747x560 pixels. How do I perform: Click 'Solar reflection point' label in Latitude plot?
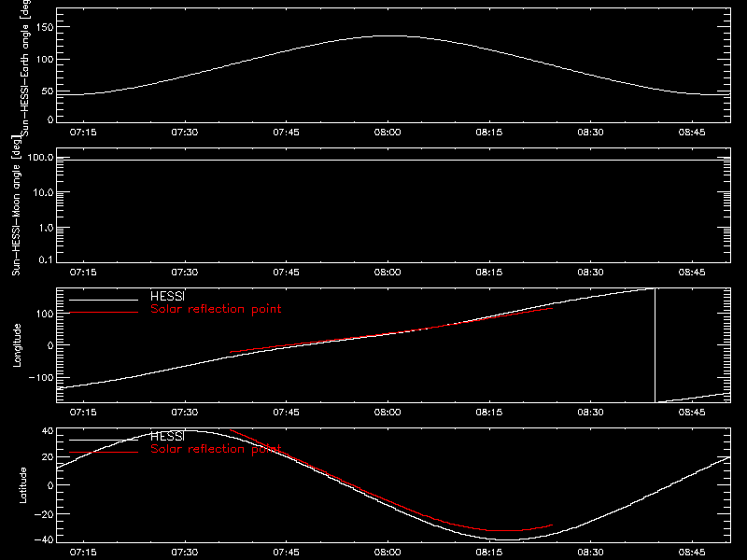[216, 449]
